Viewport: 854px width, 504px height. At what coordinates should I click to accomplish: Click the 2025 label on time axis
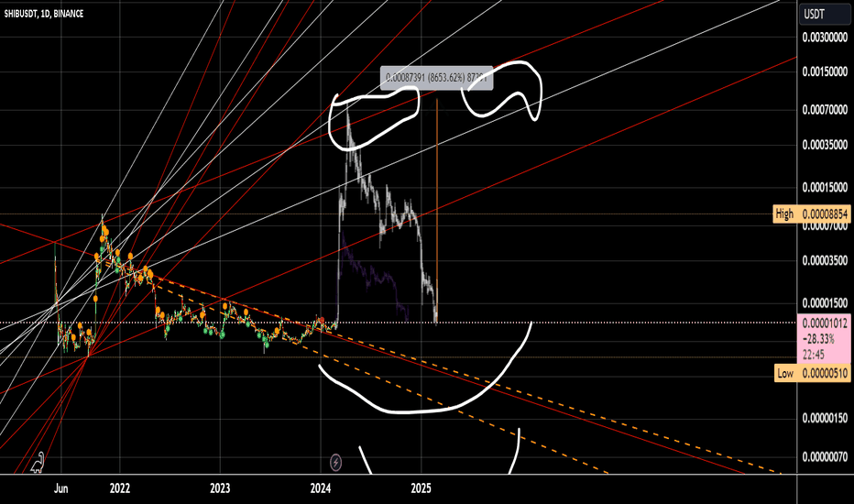(421, 488)
